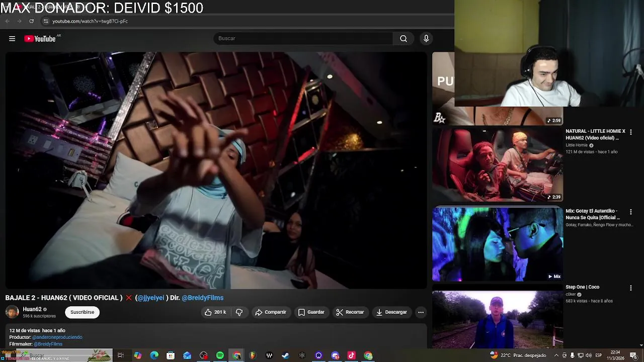Open Spotify from the taskbar
This screenshot has height=362, width=644.
tap(220, 355)
